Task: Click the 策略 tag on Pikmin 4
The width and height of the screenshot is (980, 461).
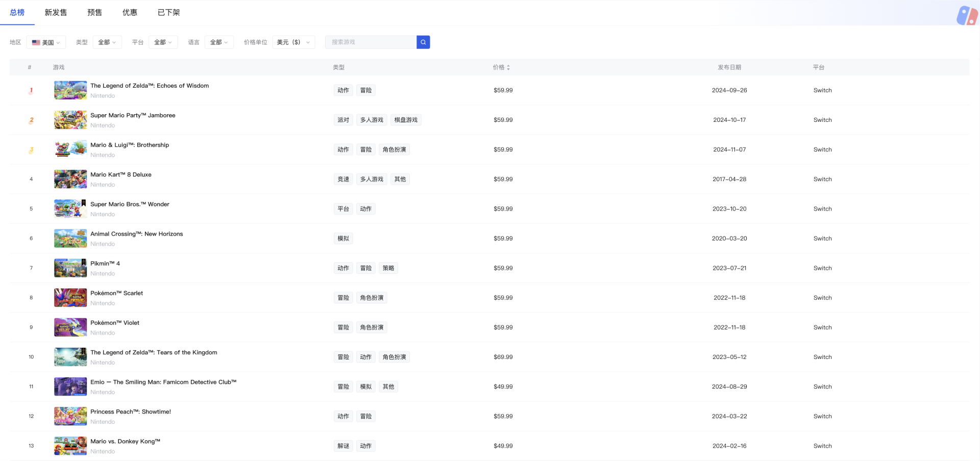Action: click(388, 268)
